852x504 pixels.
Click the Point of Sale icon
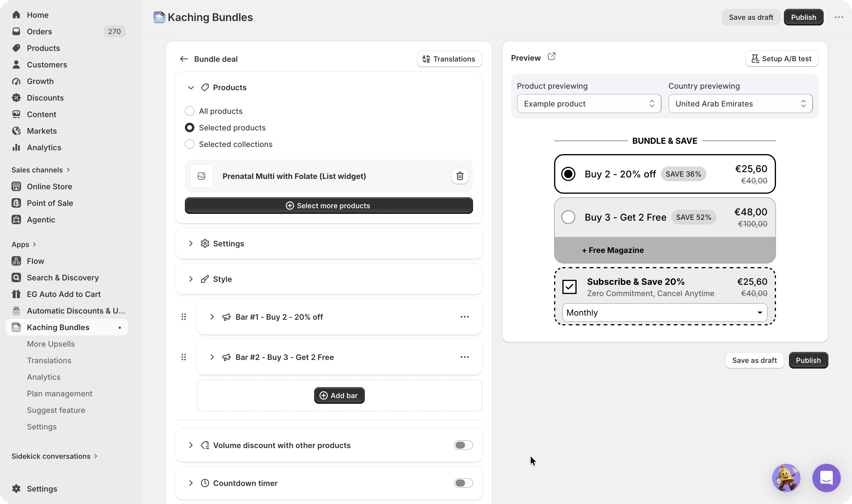[x=16, y=203]
